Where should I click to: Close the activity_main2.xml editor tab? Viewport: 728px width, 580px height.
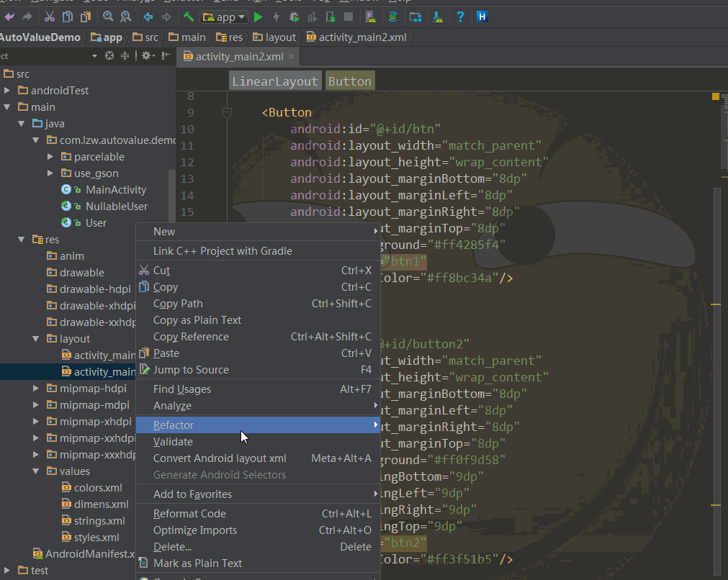291,57
